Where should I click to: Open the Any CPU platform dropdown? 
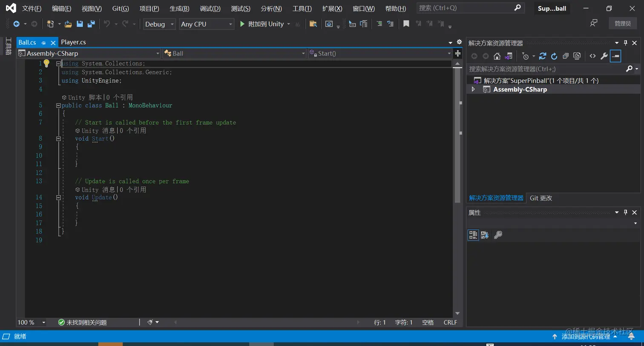click(207, 24)
